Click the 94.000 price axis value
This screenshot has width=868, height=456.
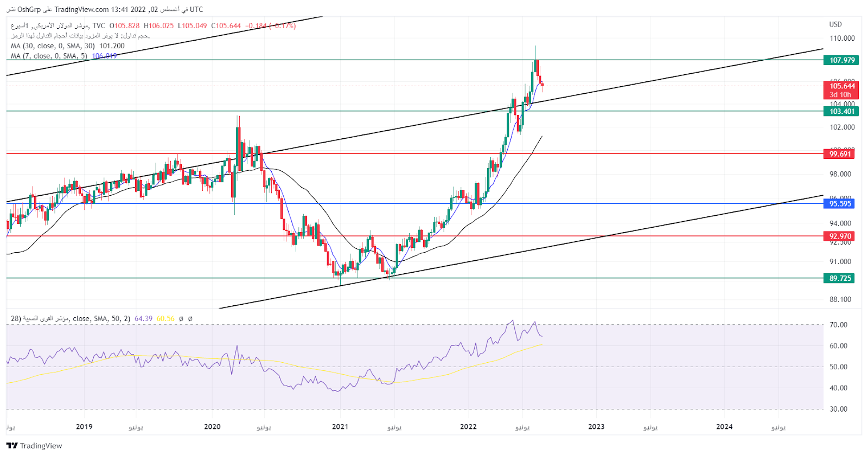click(840, 223)
